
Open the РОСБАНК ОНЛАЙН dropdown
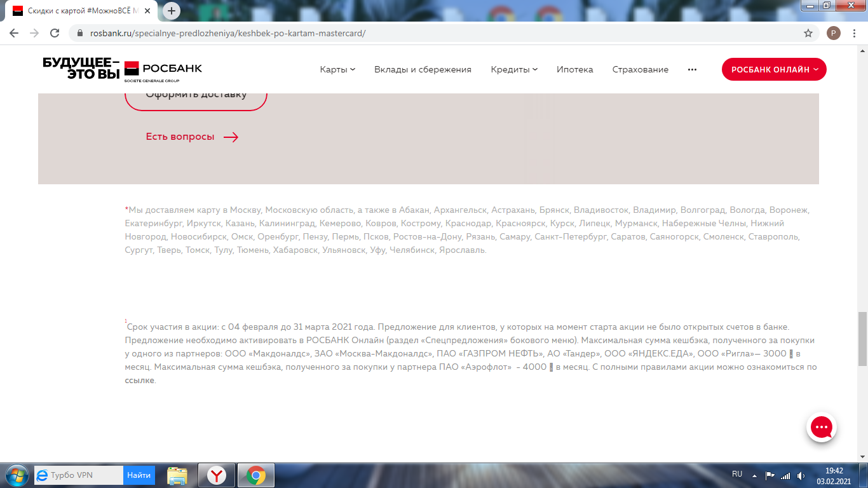click(774, 69)
